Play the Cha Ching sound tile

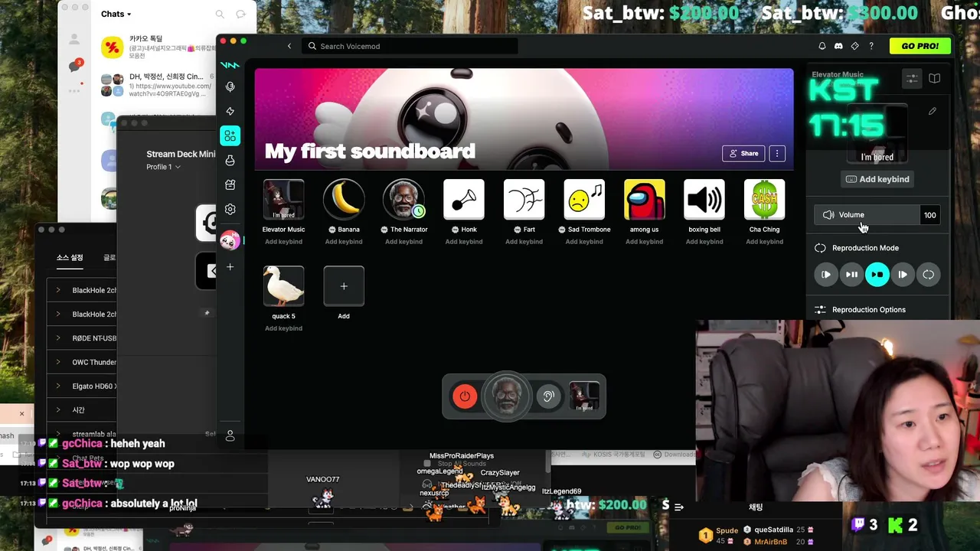[764, 200]
